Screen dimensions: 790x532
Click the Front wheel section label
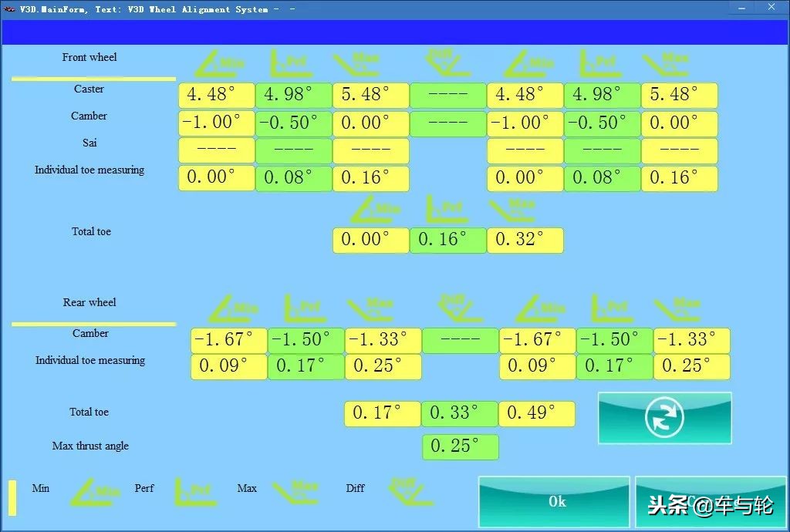(x=89, y=57)
